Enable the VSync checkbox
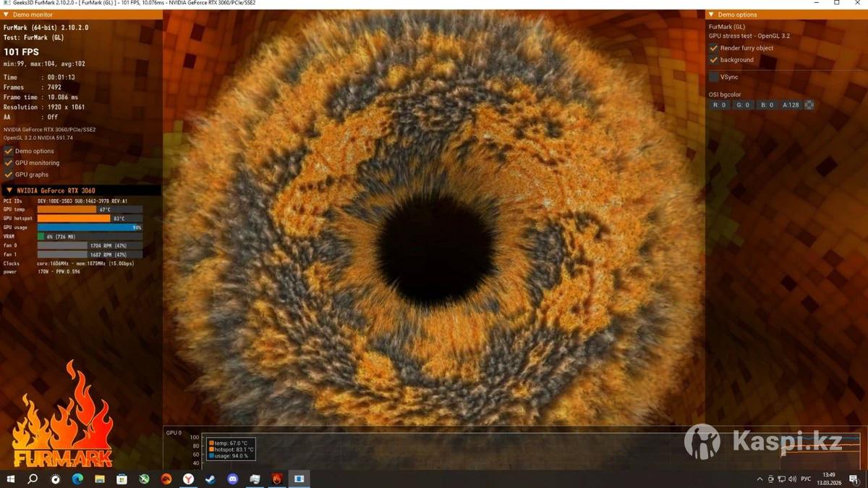Image resolution: width=868 pixels, height=488 pixels. (714, 77)
